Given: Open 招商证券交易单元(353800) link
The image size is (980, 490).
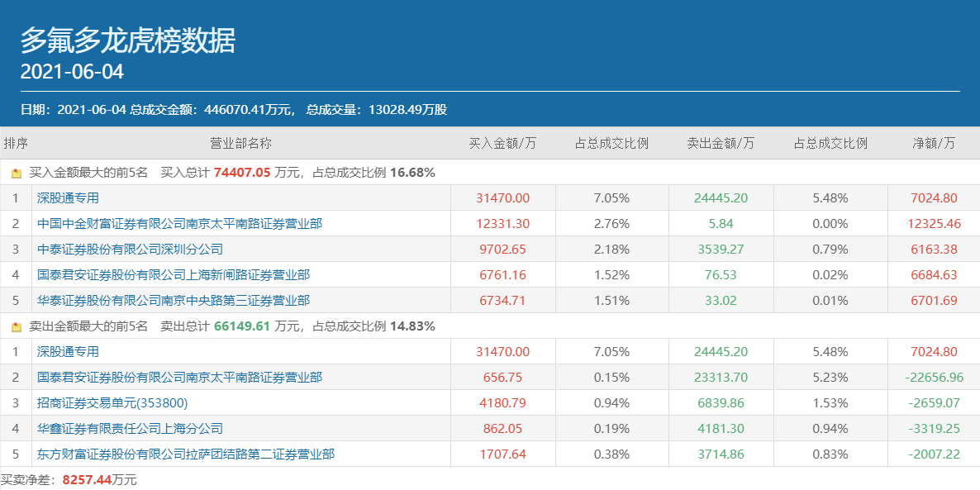Looking at the screenshot, I should pos(112,403).
